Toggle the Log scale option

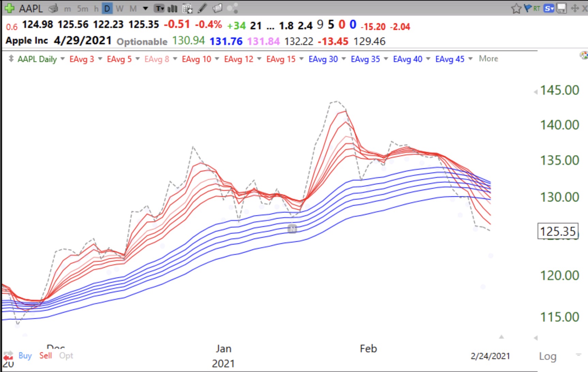coord(547,356)
